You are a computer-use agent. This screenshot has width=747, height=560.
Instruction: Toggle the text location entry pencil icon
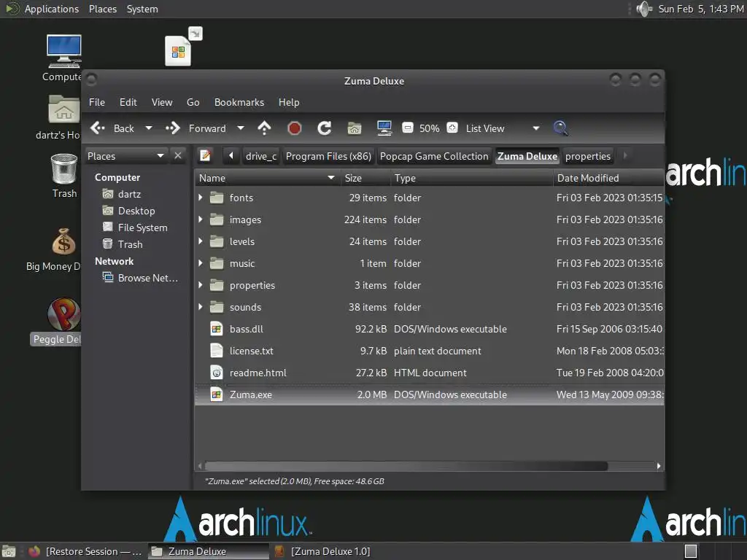[205, 156]
